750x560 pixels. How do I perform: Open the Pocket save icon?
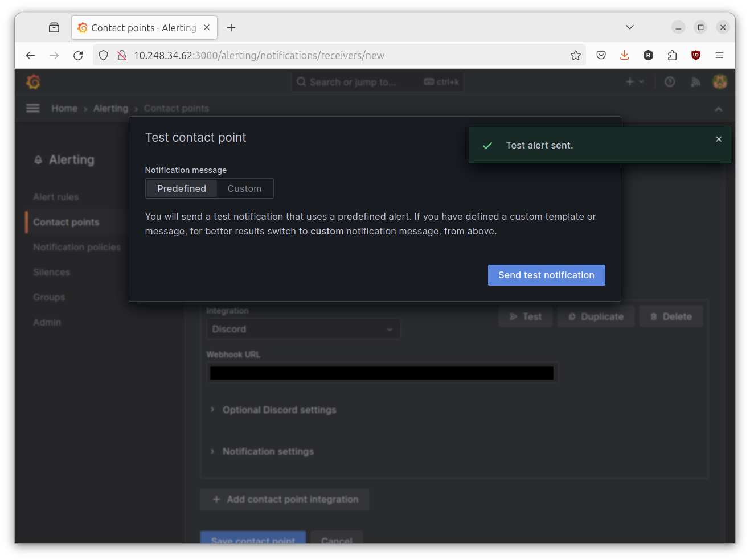tap(601, 55)
